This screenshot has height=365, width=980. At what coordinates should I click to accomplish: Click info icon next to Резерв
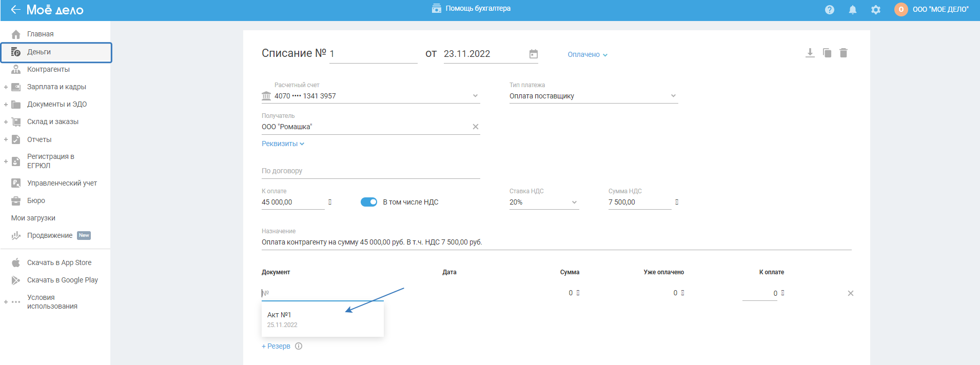(x=299, y=346)
